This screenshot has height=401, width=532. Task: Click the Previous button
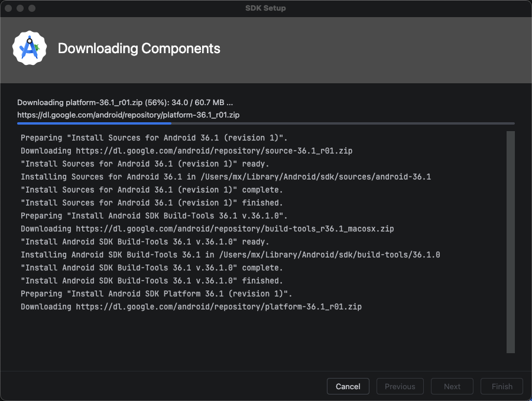(400, 386)
